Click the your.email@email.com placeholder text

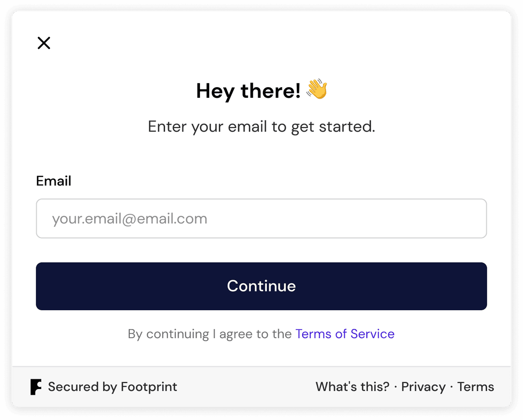click(130, 219)
